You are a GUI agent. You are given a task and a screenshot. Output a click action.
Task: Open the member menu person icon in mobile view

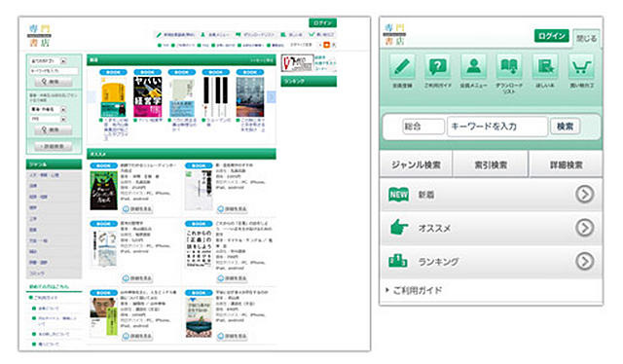pos(473,66)
